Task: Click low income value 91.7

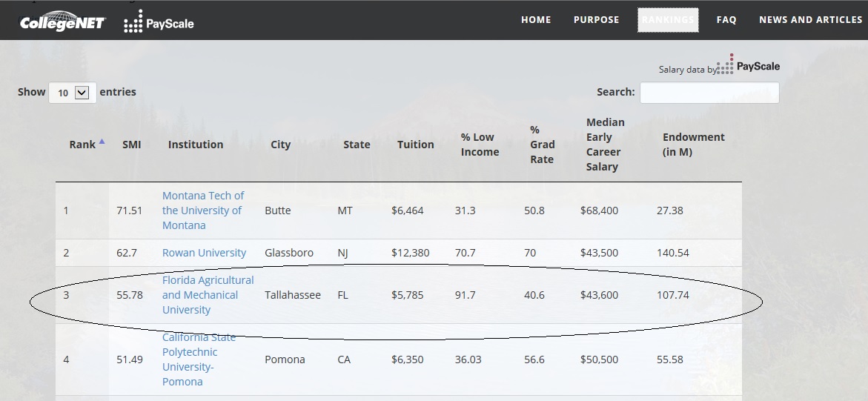Action: [465, 295]
